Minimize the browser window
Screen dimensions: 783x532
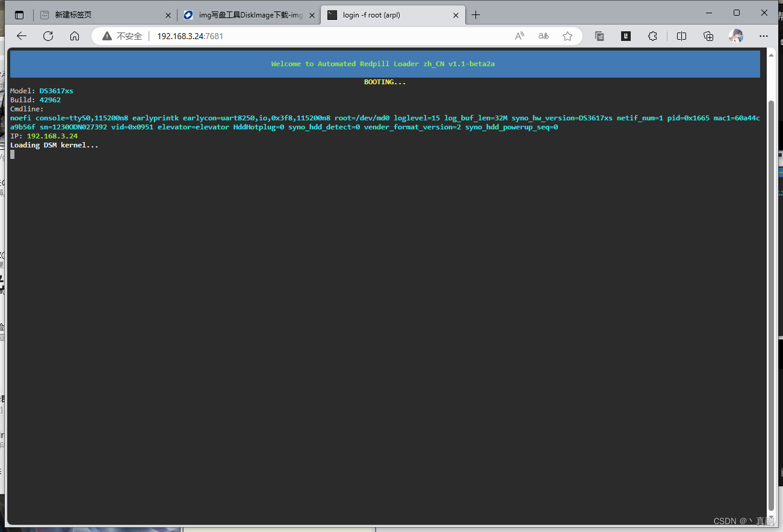point(708,13)
